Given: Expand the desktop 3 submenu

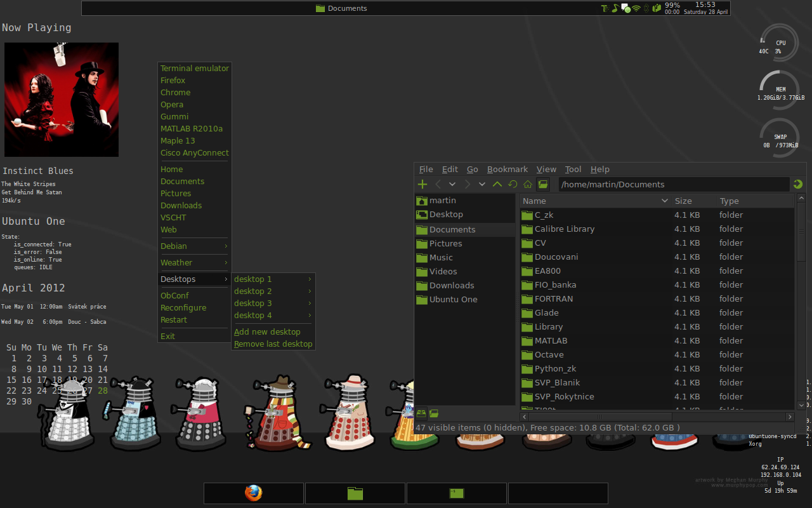Looking at the screenshot, I should pos(273,303).
